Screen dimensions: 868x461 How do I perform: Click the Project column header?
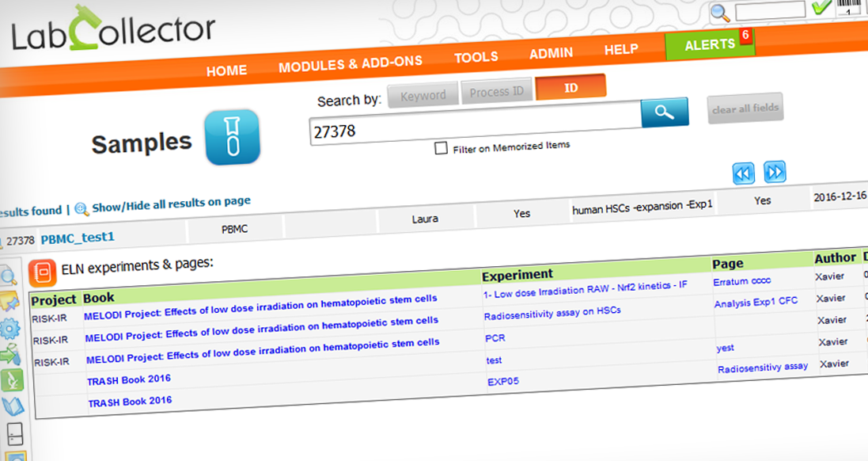click(53, 300)
